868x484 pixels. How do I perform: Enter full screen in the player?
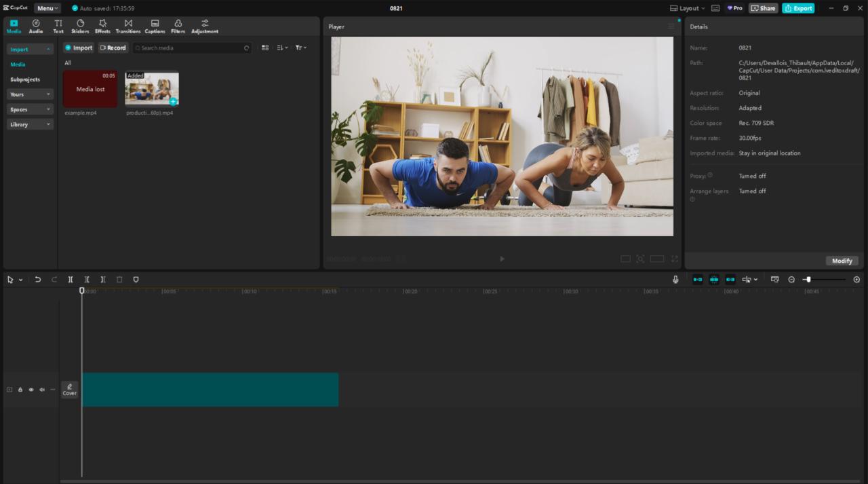[675, 259]
